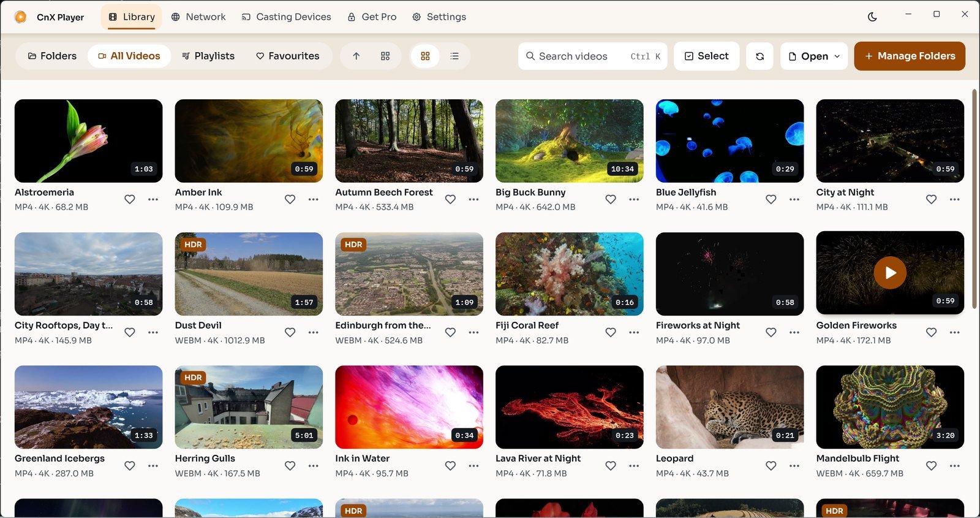This screenshot has height=518, width=980.
Task: Show the Playlists section
Action: pos(208,56)
